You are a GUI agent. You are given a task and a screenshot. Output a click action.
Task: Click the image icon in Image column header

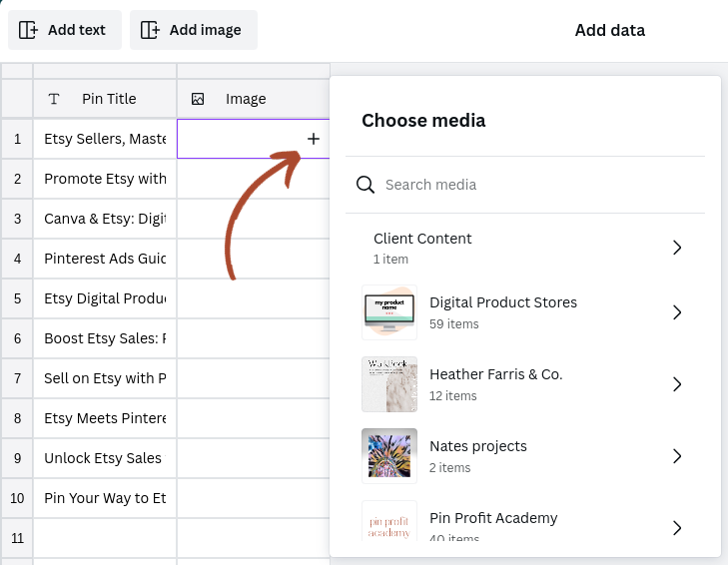coord(198,99)
